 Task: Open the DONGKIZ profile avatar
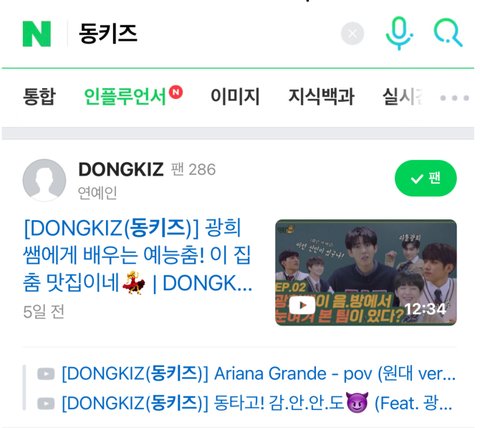[44, 180]
